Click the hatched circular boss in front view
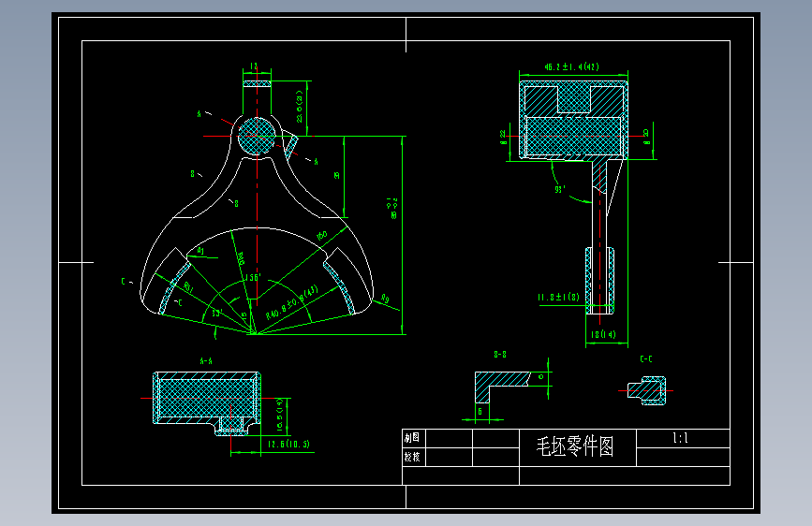The image size is (812, 526). pyautogui.click(x=257, y=136)
